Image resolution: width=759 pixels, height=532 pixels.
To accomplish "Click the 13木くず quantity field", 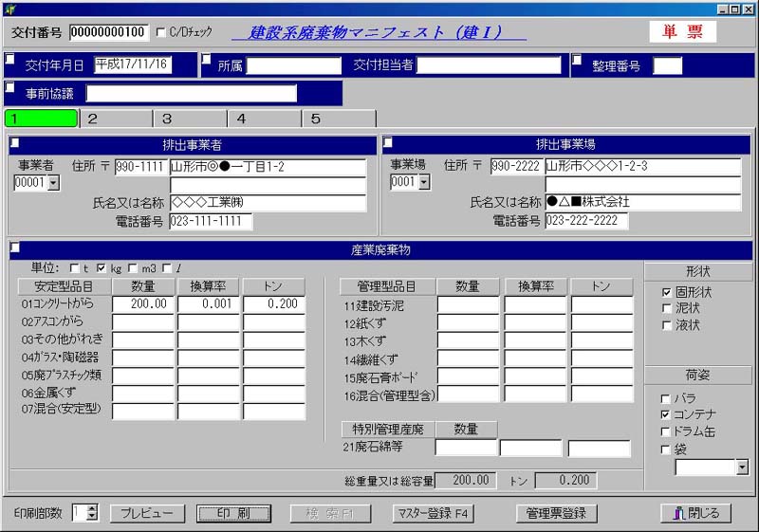I will [468, 341].
